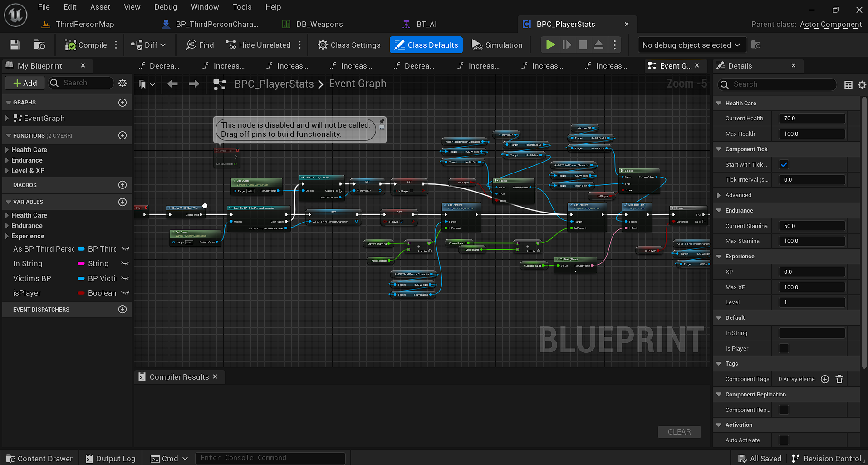
Task: Click the Details search field
Action: (x=777, y=84)
